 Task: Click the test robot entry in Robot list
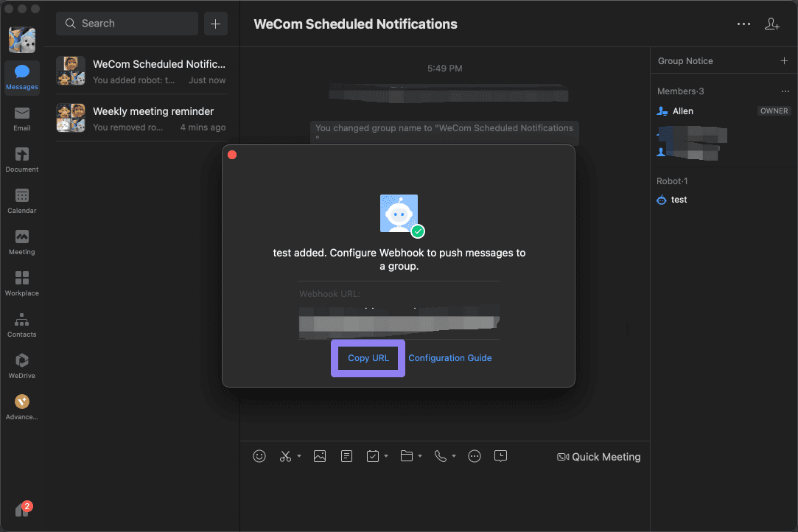coord(679,199)
